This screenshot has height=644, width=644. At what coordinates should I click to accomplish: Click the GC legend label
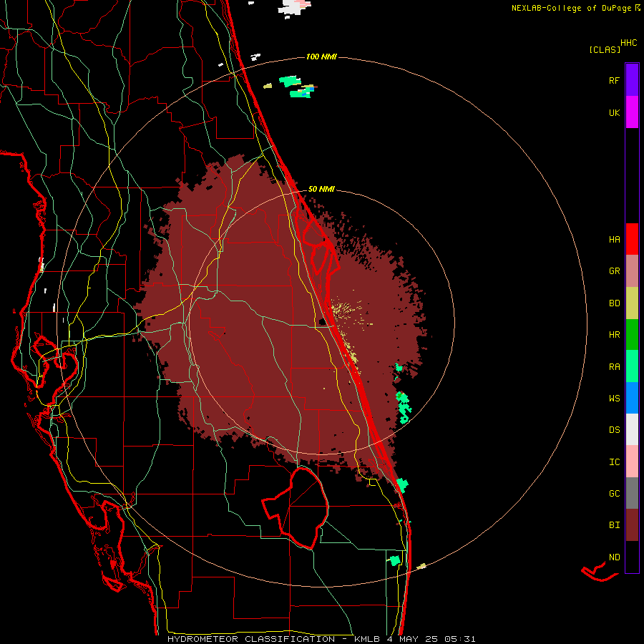click(614, 493)
